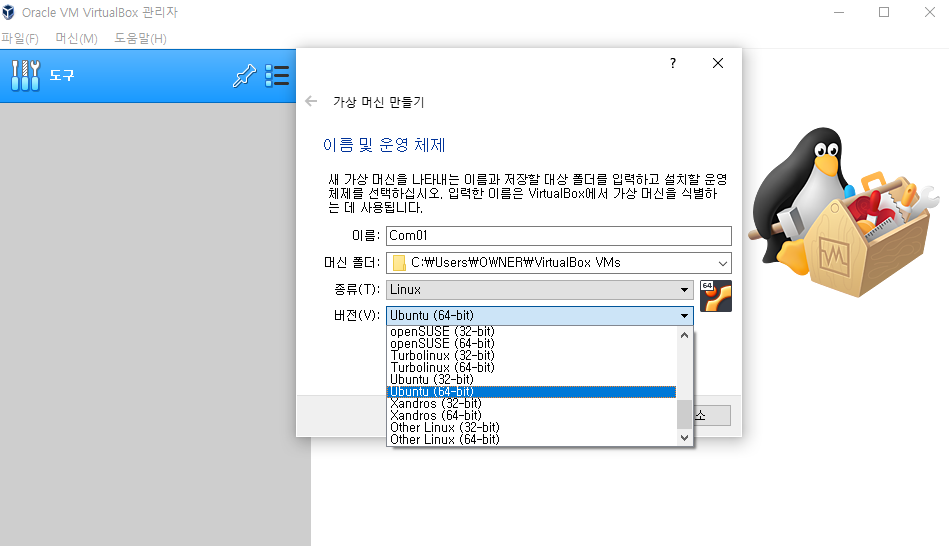Click the help question mark in dialog
This screenshot has width=949, height=546.
673,63
